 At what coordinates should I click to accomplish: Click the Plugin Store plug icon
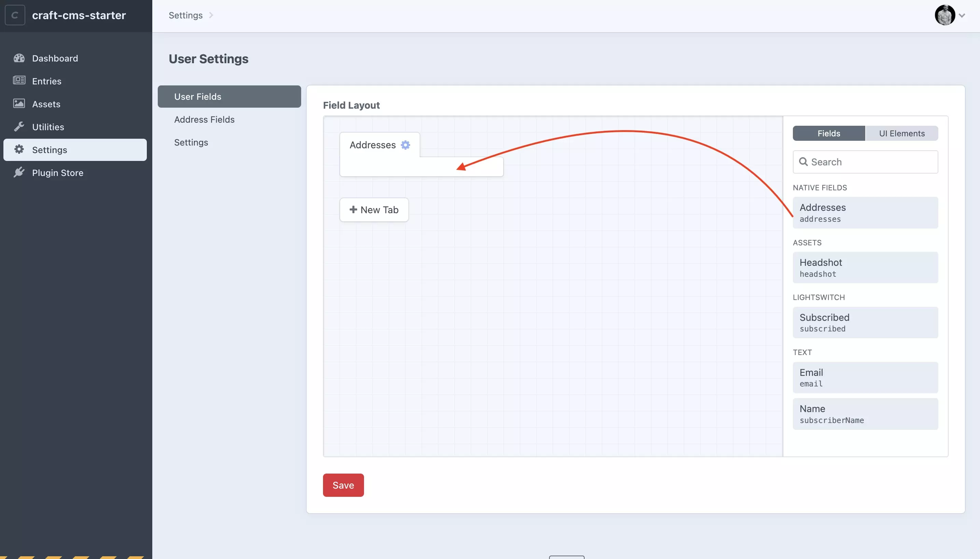click(19, 173)
